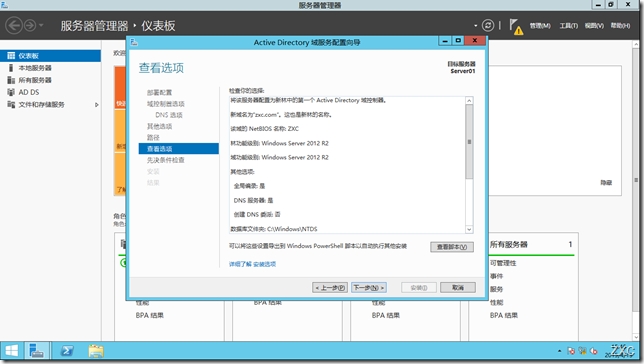This screenshot has width=644, height=364.
Task: Click the refresh icon in Server Manager
Action: 488,25
